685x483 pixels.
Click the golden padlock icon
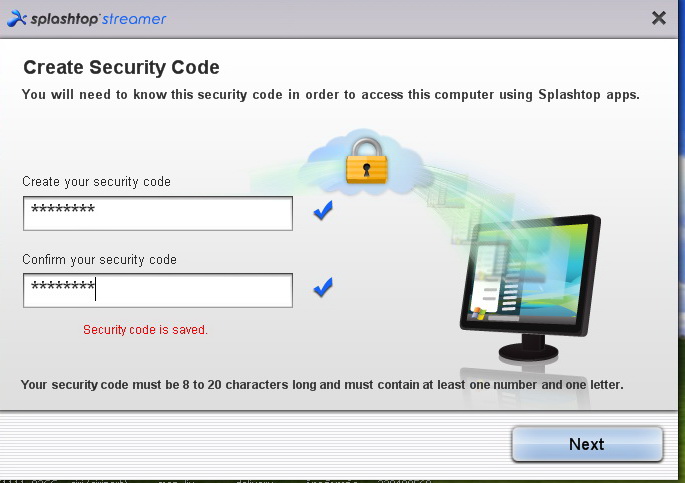367,161
